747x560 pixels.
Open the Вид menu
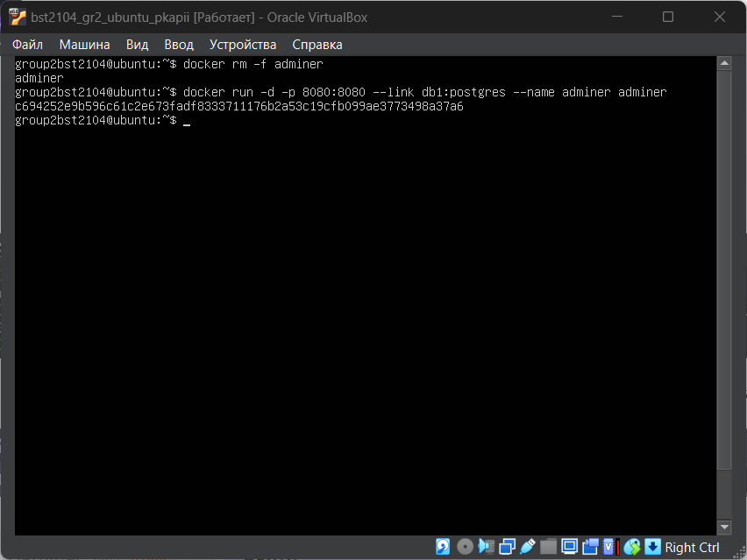click(137, 45)
